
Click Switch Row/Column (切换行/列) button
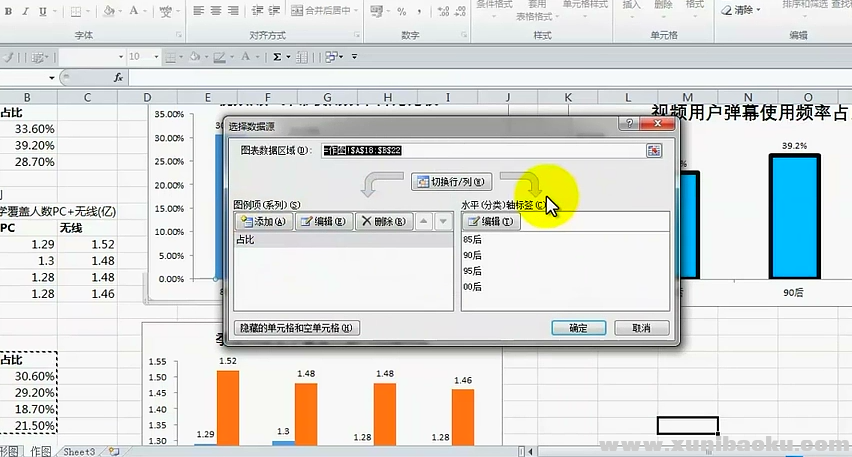click(451, 182)
